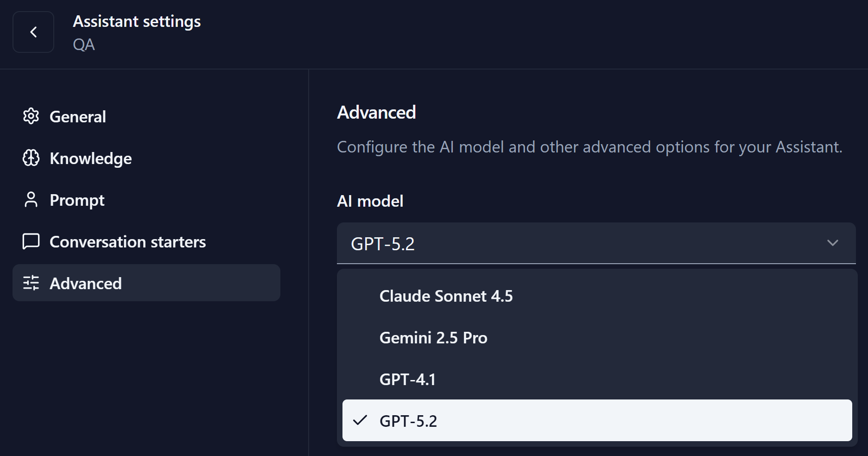The height and width of the screenshot is (456, 868).
Task: Select GPT-4.1 as the model
Action: 408,379
